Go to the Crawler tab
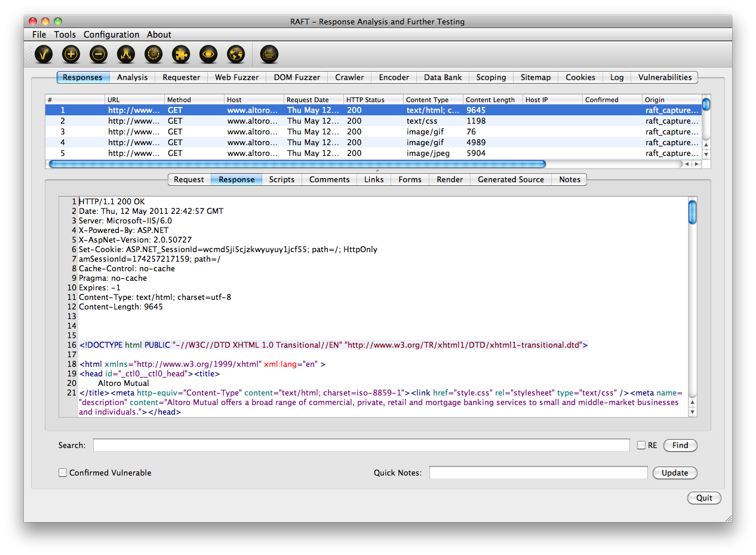Screen dimensions: 756x555 point(349,77)
